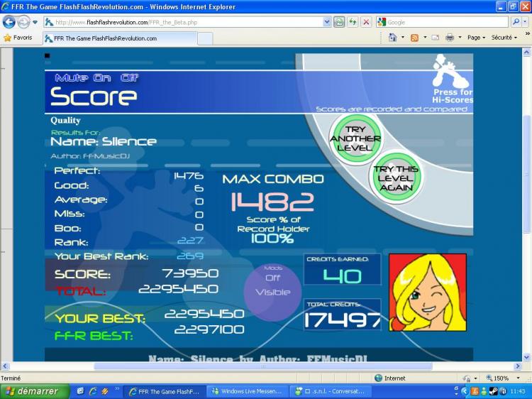Open the Page menu dropdown
Image resolution: width=532 pixels, height=399 pixels.
tap(476, 38)
